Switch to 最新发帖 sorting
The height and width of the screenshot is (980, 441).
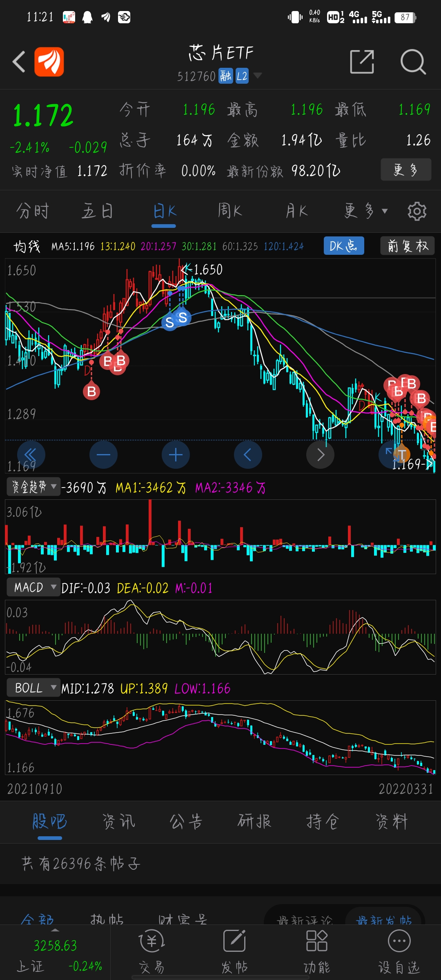[384, 920]
